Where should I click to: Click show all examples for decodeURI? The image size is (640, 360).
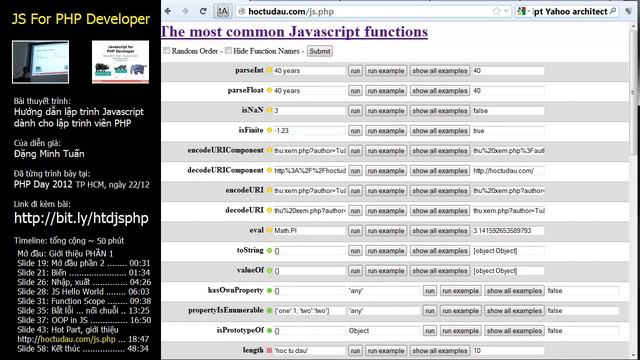pos(440,211)
